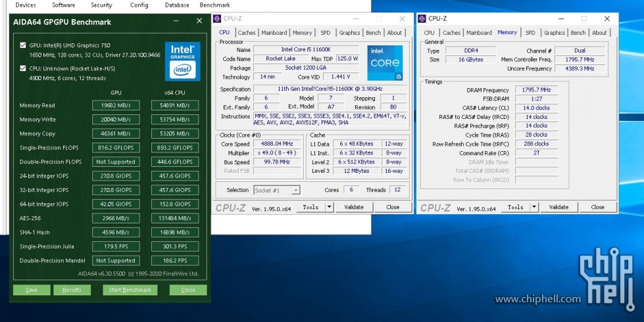Toggle the CPU Unknown (Rocket Lake-H/S) checkbox
Image resolution: width=644 pixels, height=322 pixels.
click(23, 68)
